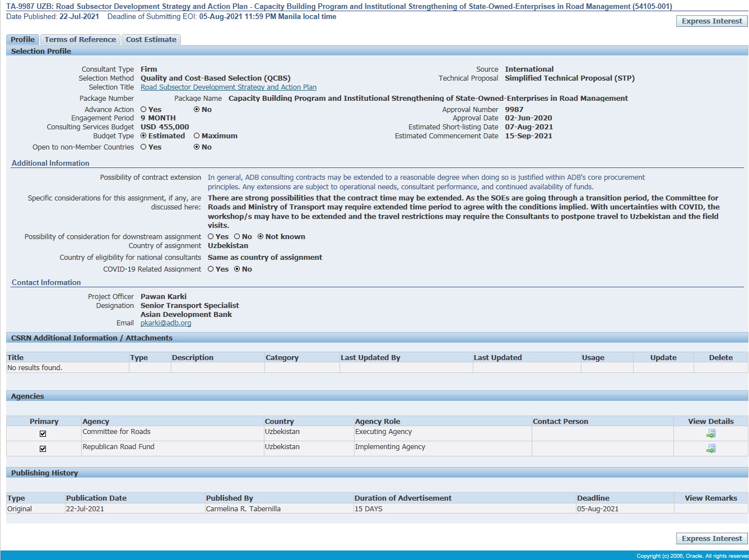
Task: Choose Yes for Open to non-Member Countries
Action: pos(144,147)
